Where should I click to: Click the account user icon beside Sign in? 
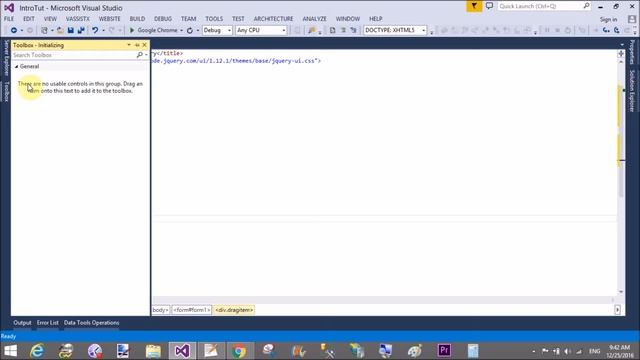tap(632, 19)
